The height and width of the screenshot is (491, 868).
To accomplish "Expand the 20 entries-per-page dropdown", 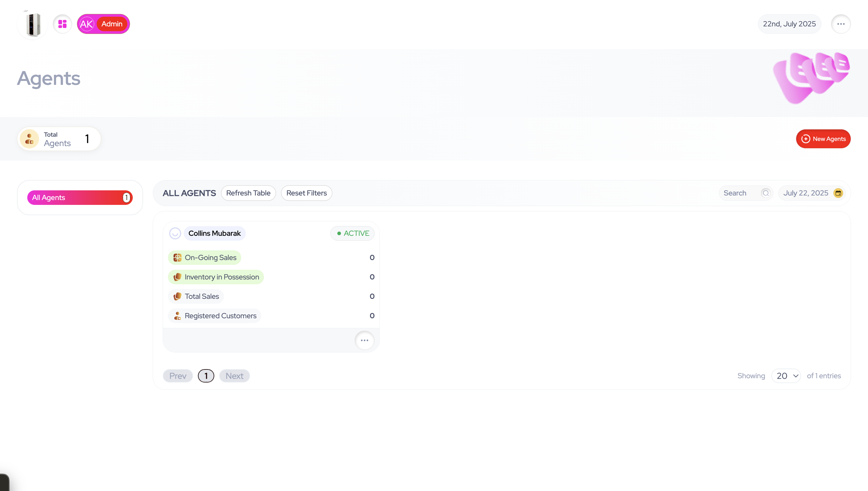I will coord(786,376).
